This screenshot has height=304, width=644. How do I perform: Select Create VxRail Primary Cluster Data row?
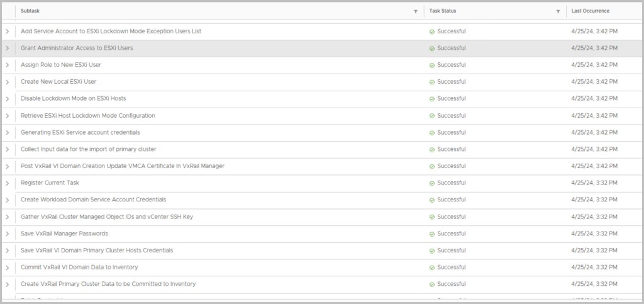(x=108, y=284)
